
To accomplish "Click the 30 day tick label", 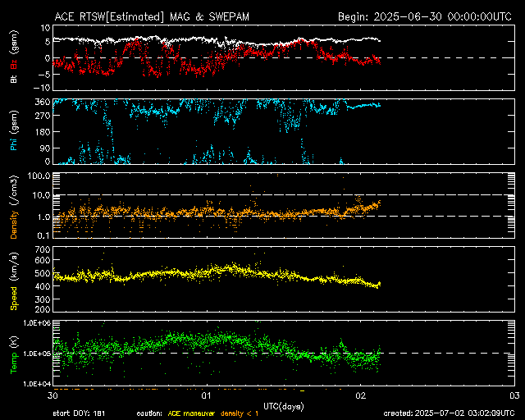I will coord(52,396).
